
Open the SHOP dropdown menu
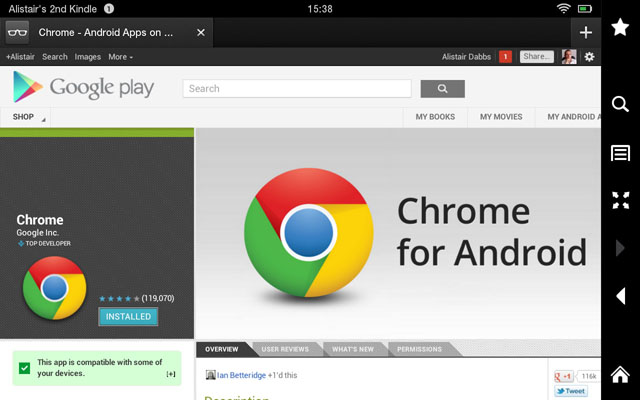tap(25, 117)
